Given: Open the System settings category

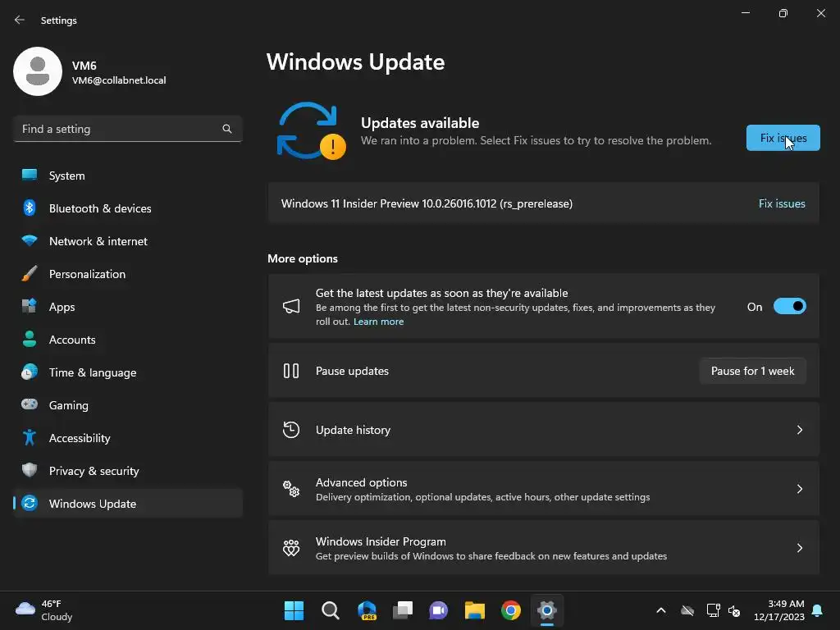Looking at the screenshot, I should (128, 176).
